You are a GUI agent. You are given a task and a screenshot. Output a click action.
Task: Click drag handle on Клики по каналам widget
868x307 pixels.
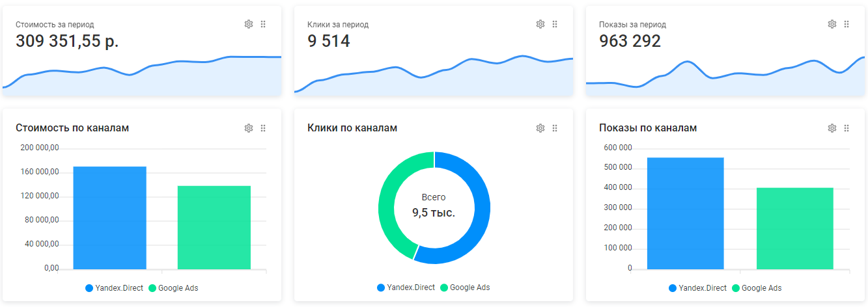[555, 128]
